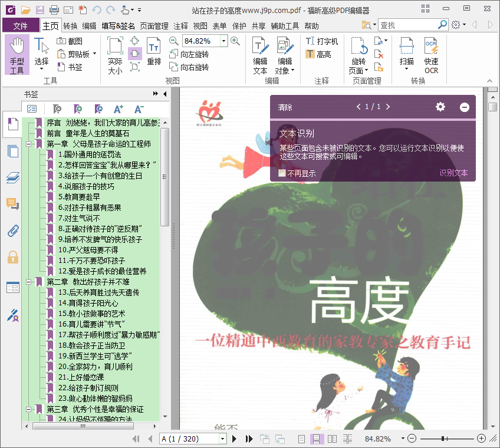500x448 pixels.
Task: Switch to continuous facing view mode
Action: point(347,439)
